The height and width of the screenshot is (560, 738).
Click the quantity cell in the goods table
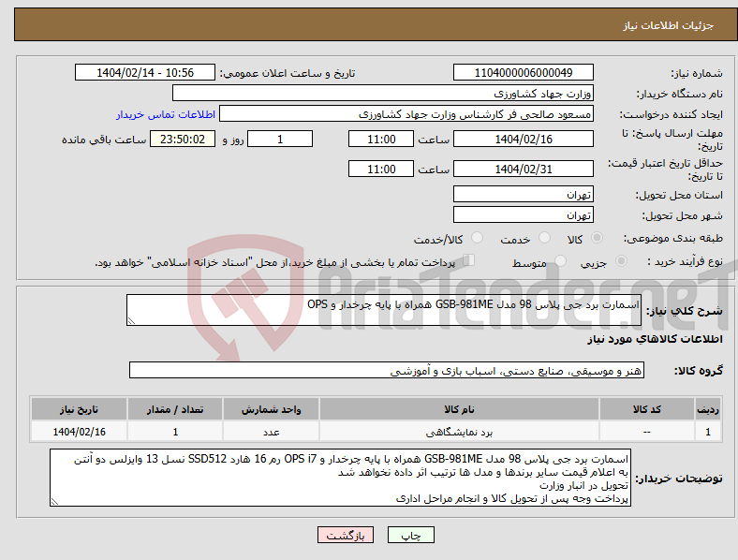click(175, 432)
